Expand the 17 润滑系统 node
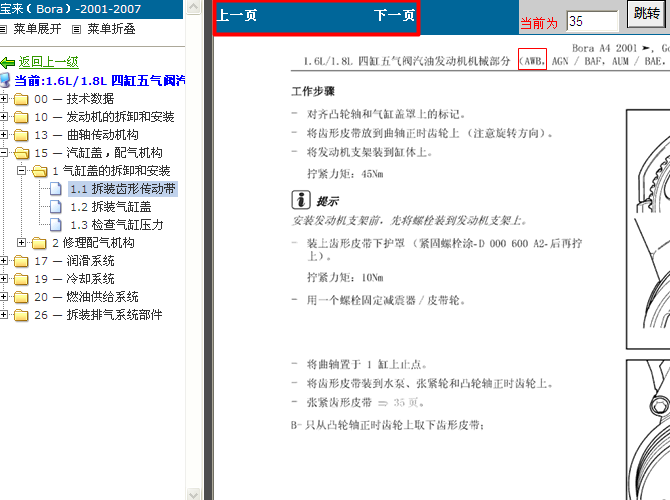This screenshot has height=500, width=670. pyautogui.click(x=3, y=261)
